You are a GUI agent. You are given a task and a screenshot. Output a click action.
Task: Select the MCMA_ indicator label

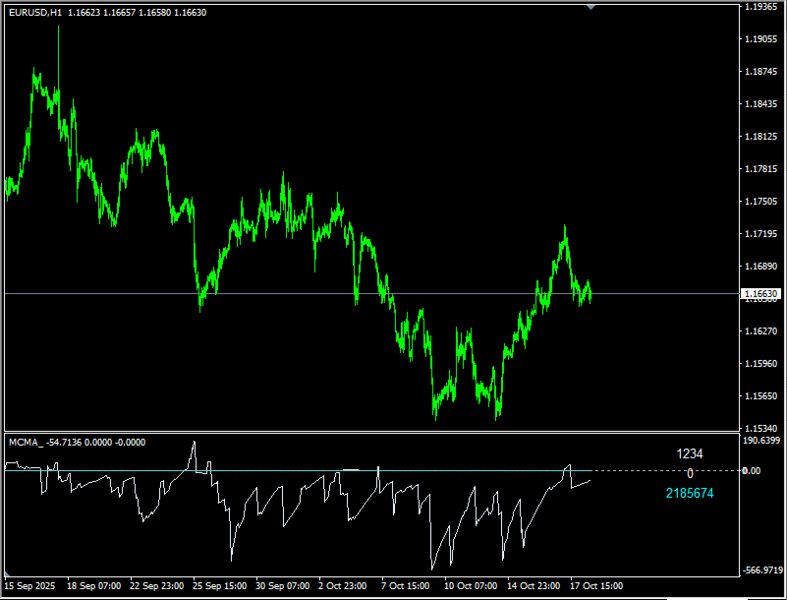point(24,442)
